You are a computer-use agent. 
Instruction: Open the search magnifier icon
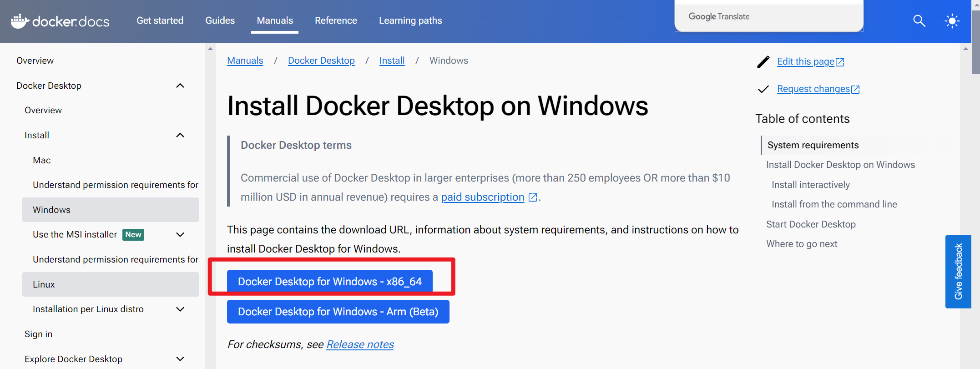click(x=919, y=21)
